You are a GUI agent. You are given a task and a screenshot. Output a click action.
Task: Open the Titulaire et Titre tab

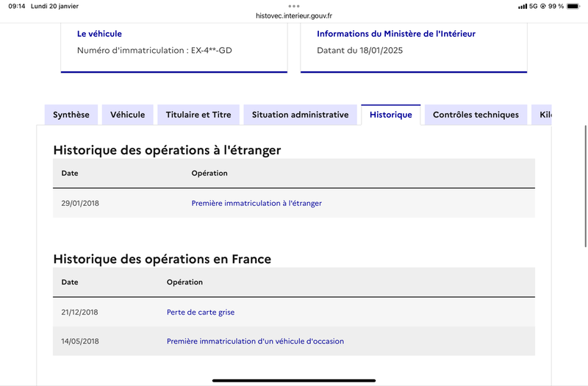198,115
